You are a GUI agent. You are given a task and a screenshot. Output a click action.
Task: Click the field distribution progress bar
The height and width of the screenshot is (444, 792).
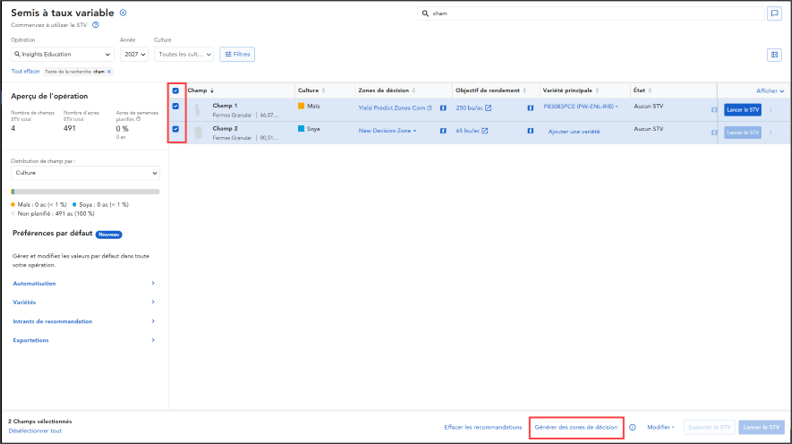(85, 192)
